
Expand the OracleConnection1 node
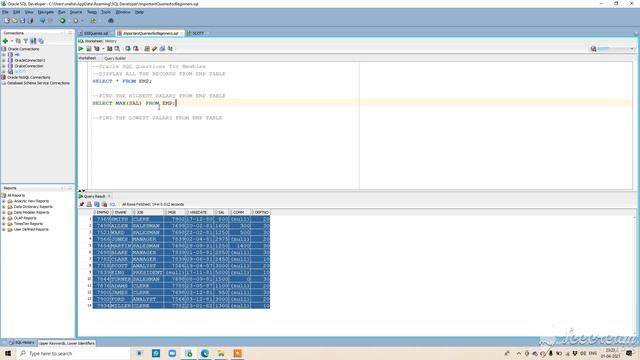pos(4,60)
